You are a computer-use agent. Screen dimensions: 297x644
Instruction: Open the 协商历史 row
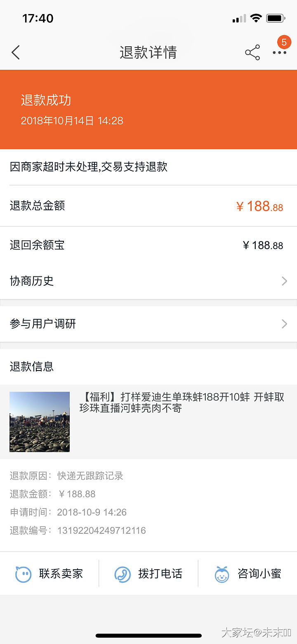[148, 281]
